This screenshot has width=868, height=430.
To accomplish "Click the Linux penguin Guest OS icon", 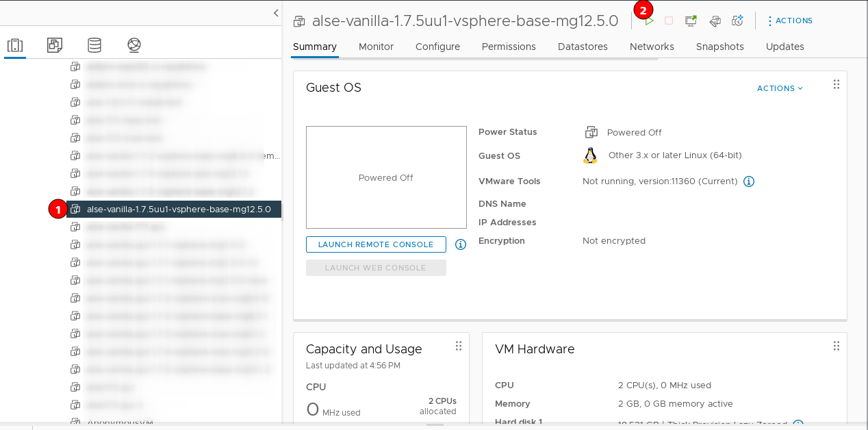I will click(x=590, y=155).
